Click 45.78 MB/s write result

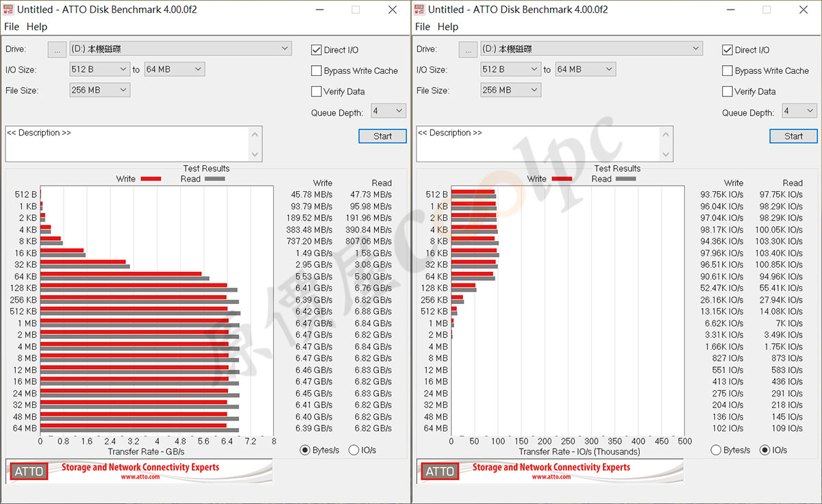point(312,194)
